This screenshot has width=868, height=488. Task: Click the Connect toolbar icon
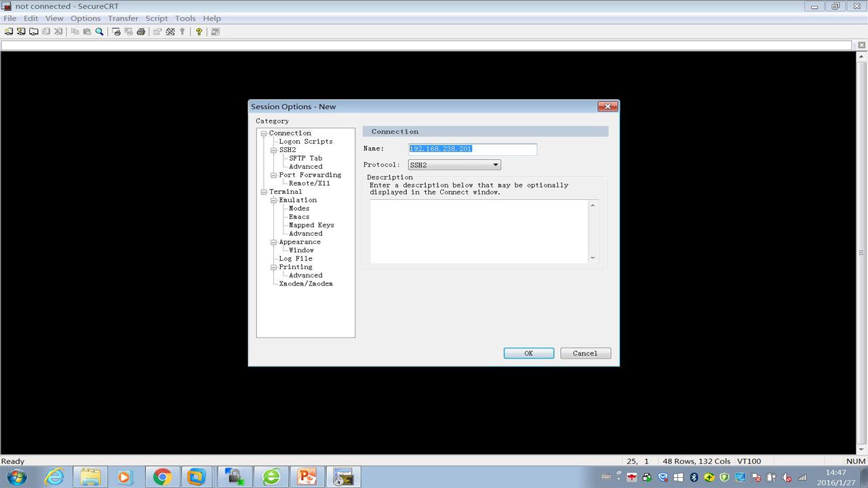[x=9, y=31]
